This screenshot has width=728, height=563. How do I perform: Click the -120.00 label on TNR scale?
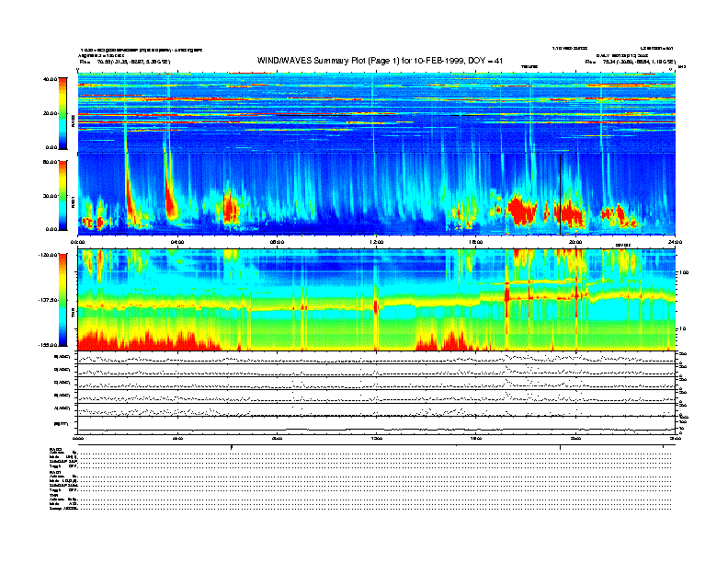48,255
